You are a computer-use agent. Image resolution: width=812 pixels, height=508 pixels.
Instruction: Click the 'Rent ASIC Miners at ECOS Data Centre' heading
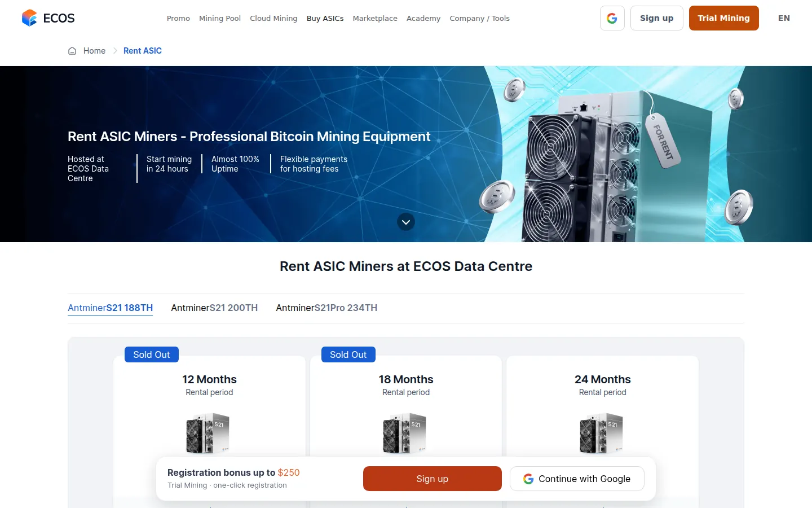tap(406, 266)
